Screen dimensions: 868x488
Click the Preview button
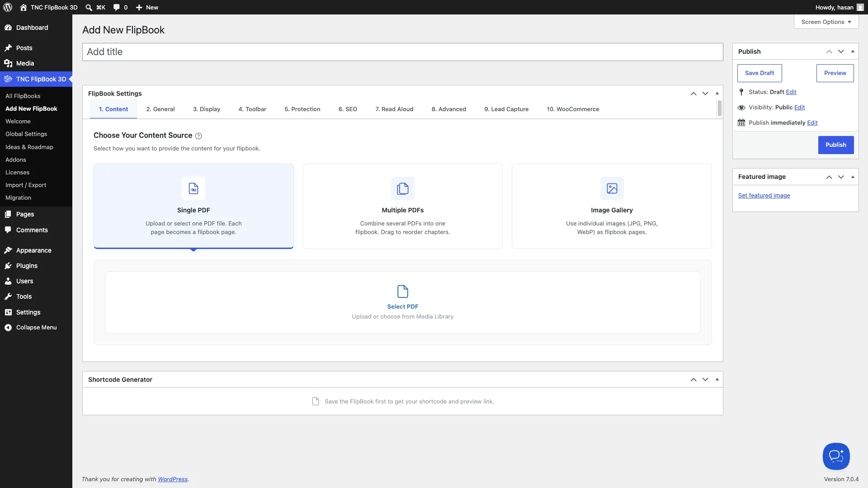(x=835, y=73)
